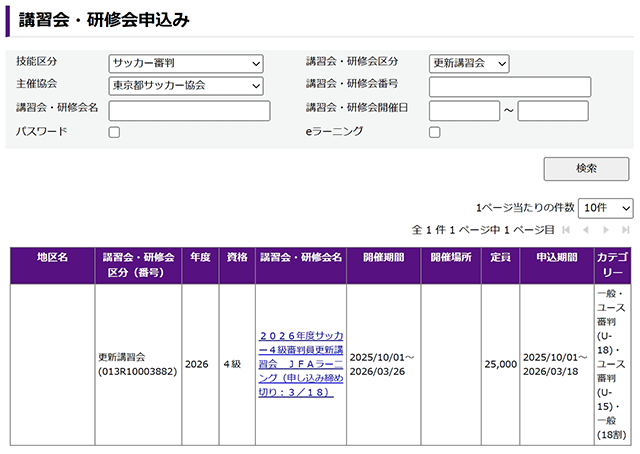Image resolution: width=640 pixels, height=454 pixels.
Task: Change the 1ページ当たりの件数 dropdown (10件)
Action: (606, 207)
